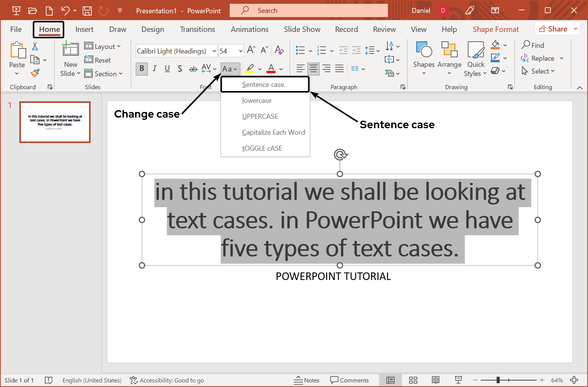Viewport: 588px width, 387px height.
Task: Apply yellow text highlight color
Action: pyautogui.click(x=250, y=69)
